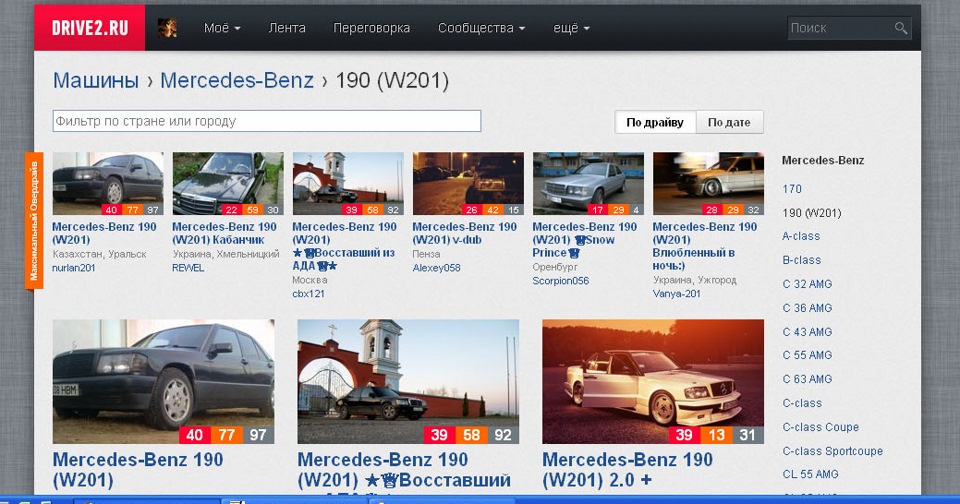Image resolution: width=960 pixels, height=504 pixels.
Task: Open Mercedes-Benz 190 (W201) v-dub link
Action: click(465, 233)
